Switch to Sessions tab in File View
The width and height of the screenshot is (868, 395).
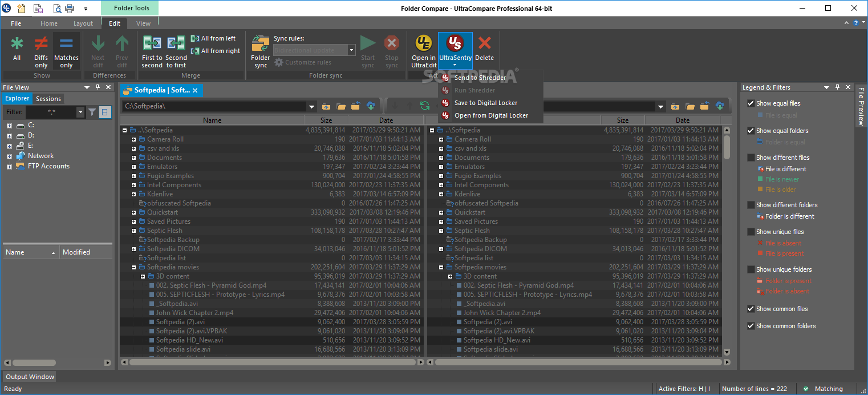click(48, 99)
